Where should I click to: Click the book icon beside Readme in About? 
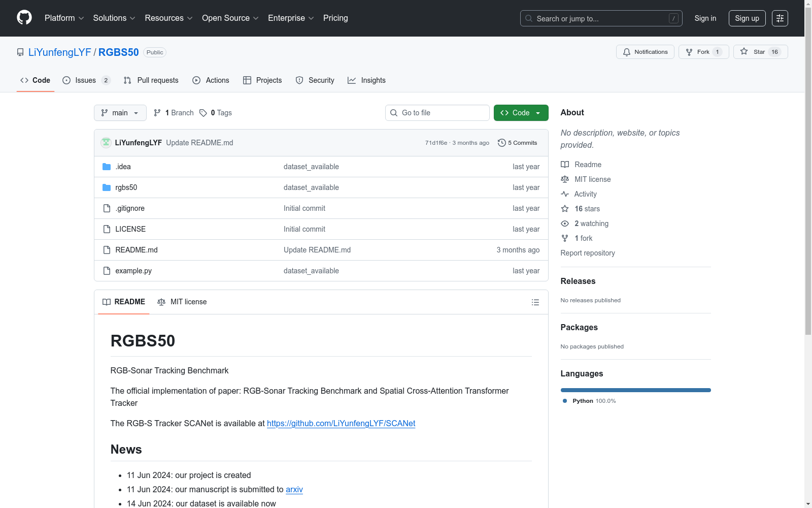coord(565,165)
